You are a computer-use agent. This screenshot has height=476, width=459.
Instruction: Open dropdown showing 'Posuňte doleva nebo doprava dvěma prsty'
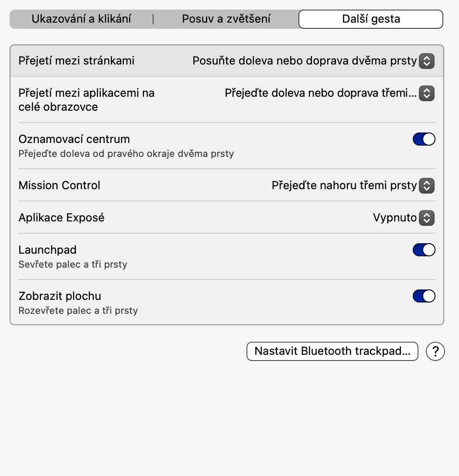pyautogui.click(x=305, y=61)
